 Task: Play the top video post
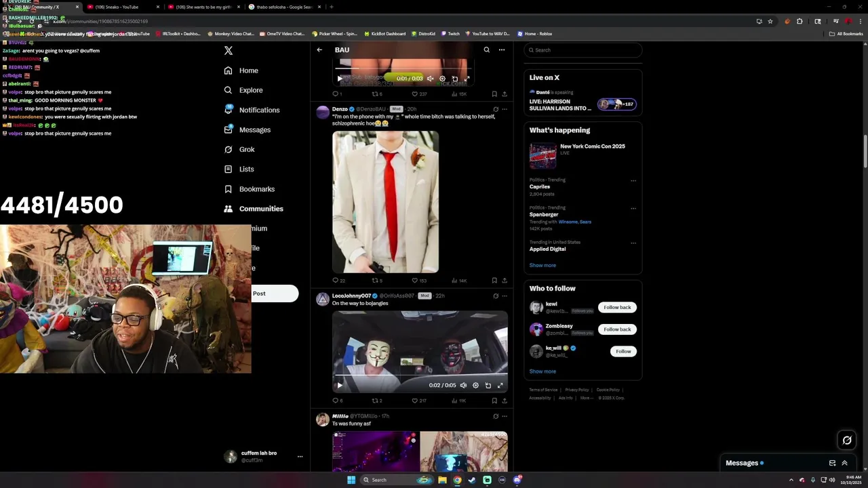pos(340,79)
